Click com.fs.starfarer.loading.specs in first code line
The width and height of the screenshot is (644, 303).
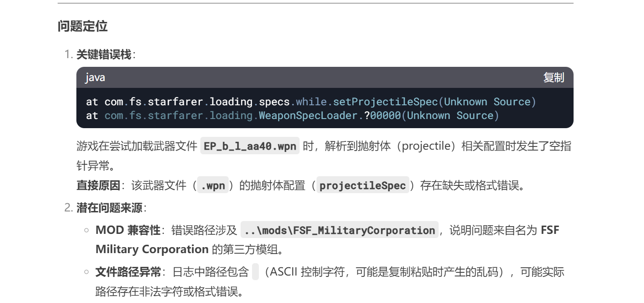pyautogui.click(x=197, y=102)
